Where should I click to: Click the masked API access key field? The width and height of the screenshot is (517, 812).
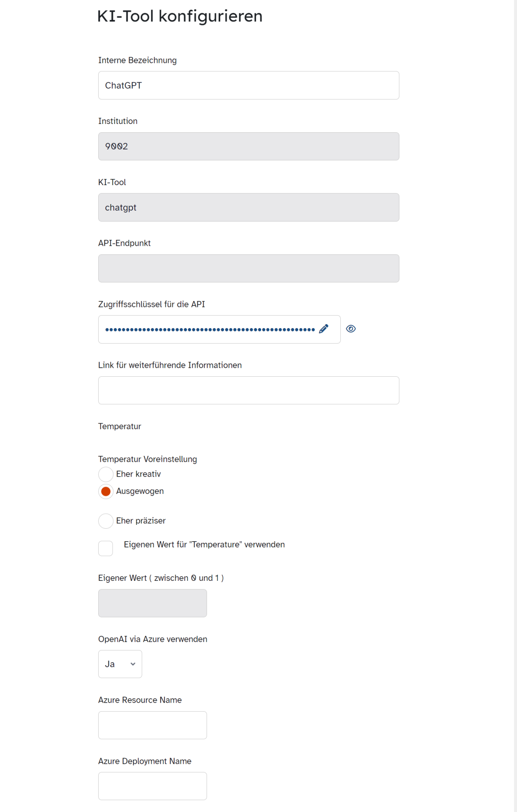210,329
